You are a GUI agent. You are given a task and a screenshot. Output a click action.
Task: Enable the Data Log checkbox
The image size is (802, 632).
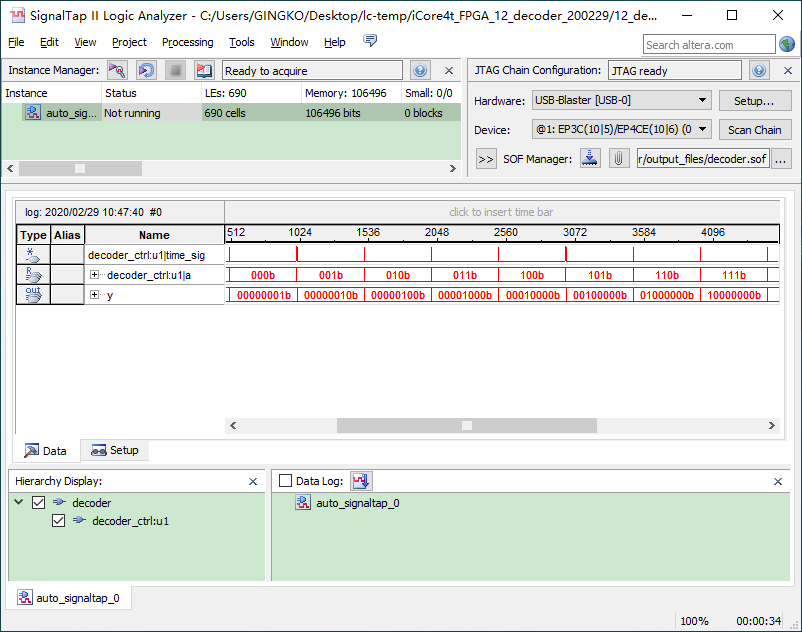[x=285, y=481]
